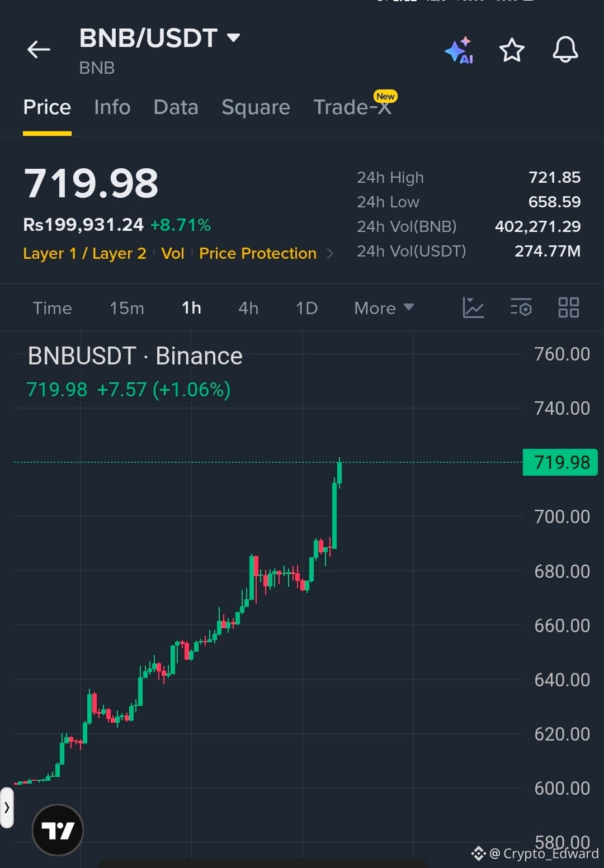Tap the back arrow icon
The image size is (604, 868).
pos(39,50)
